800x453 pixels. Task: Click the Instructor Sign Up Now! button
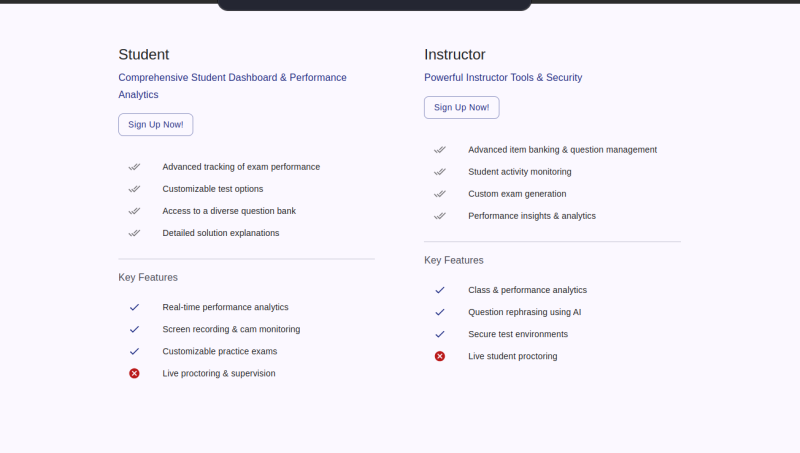point(462,107)
